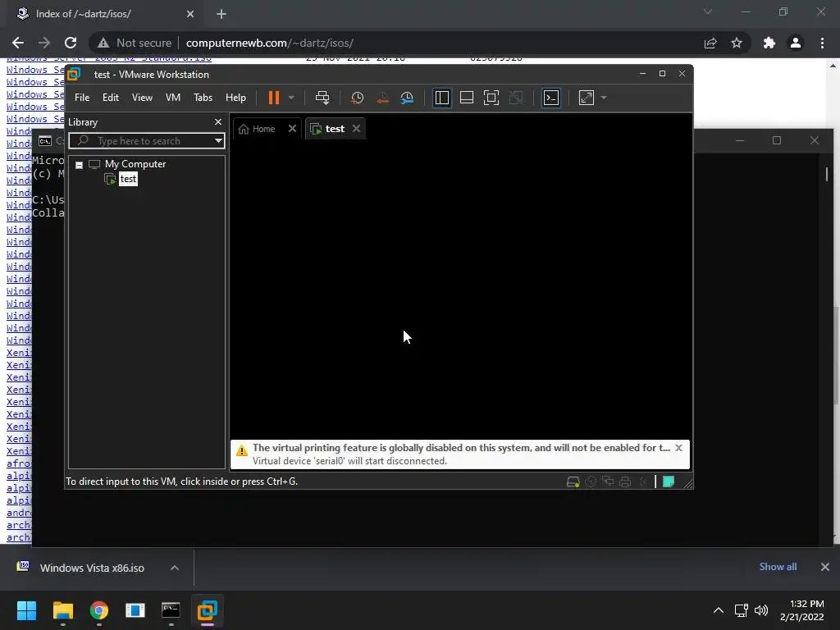840x630 pixels.
Task: Open the Tabs menu
Action: coord(203,98)
